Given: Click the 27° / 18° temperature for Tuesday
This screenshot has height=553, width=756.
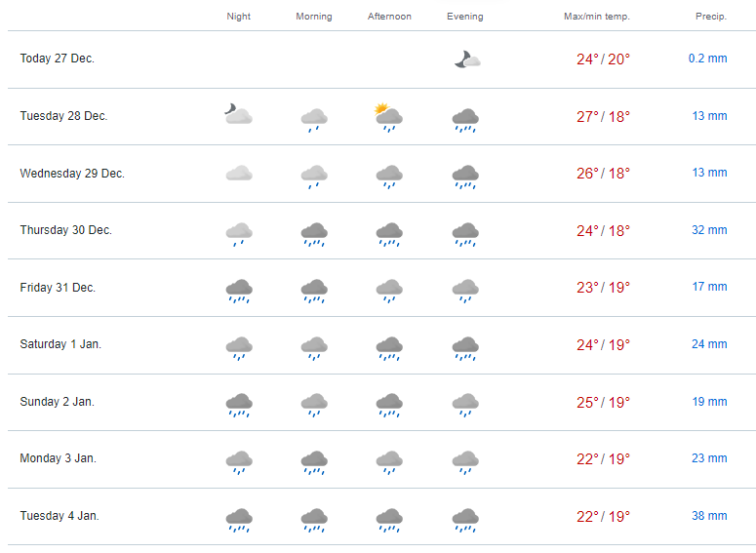Looking at the screenshot, I should [603, 117].
